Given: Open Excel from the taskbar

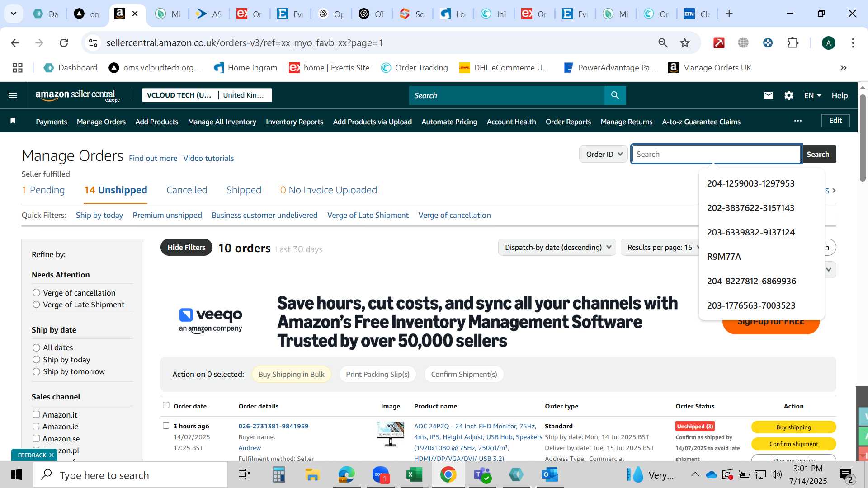Looking at the screenshot, I should pyautogui.click(x=414, y=475).
